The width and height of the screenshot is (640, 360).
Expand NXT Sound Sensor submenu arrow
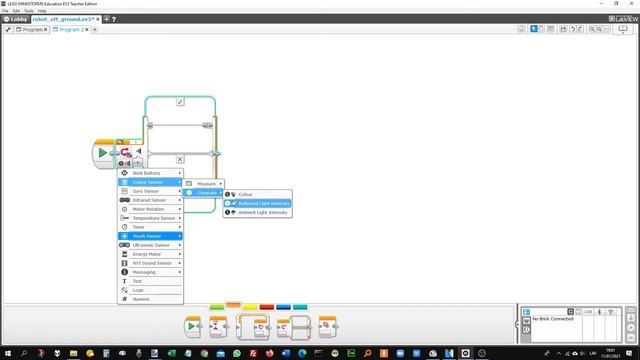(x=180, y=263)
